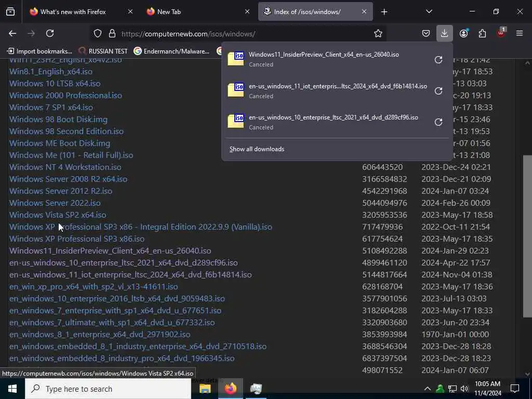This screenshot has height=399, width=532.
Task: Expand the list all tabs chevron
Action: 429,12
